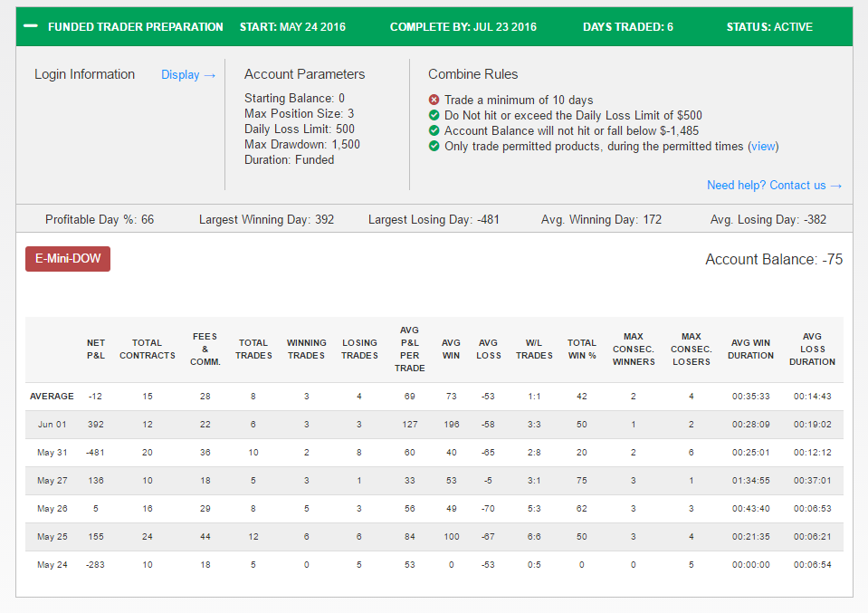Click the NET P&L column header

(x=96, y=349)
